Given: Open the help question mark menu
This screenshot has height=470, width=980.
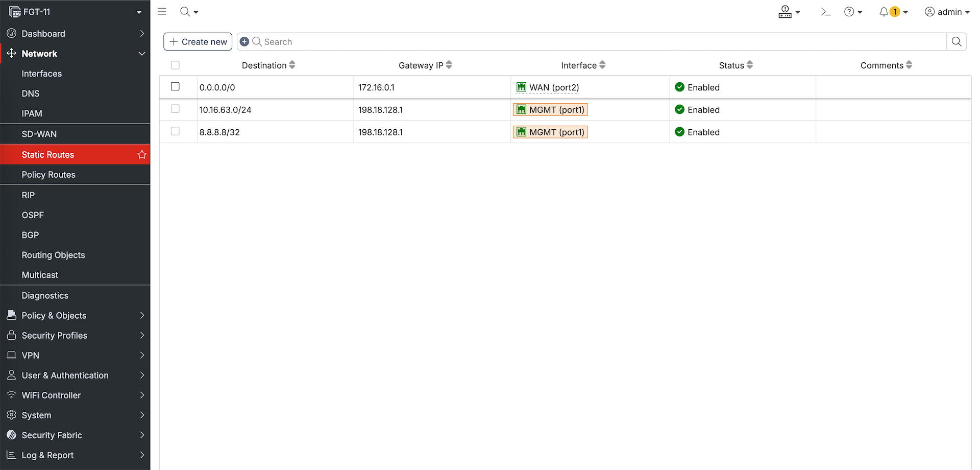Looking at the screenshot, I should [x=849, y=12].
